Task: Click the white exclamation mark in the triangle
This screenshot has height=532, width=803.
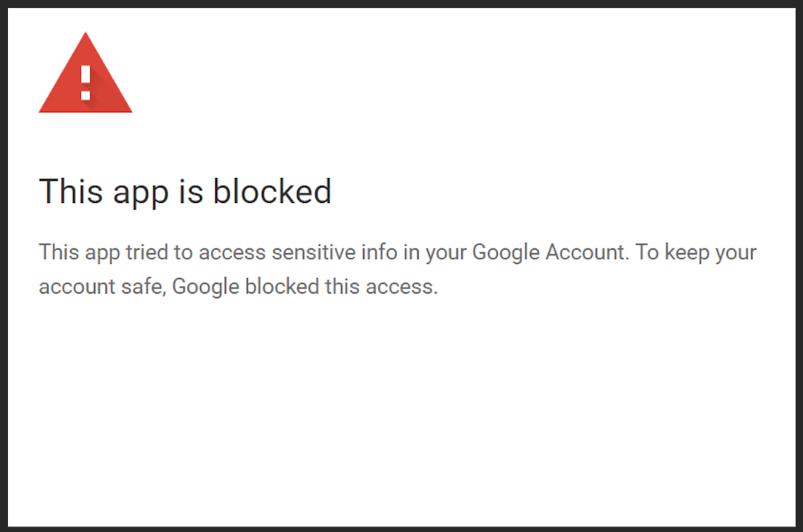Action: click(x=85, y=82)
